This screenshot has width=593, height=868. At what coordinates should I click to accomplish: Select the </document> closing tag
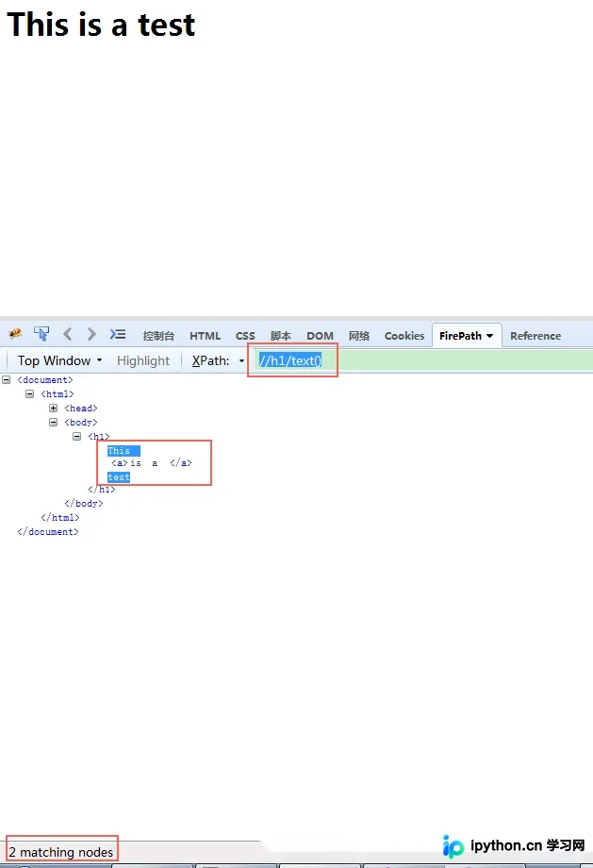click(47, 531)
